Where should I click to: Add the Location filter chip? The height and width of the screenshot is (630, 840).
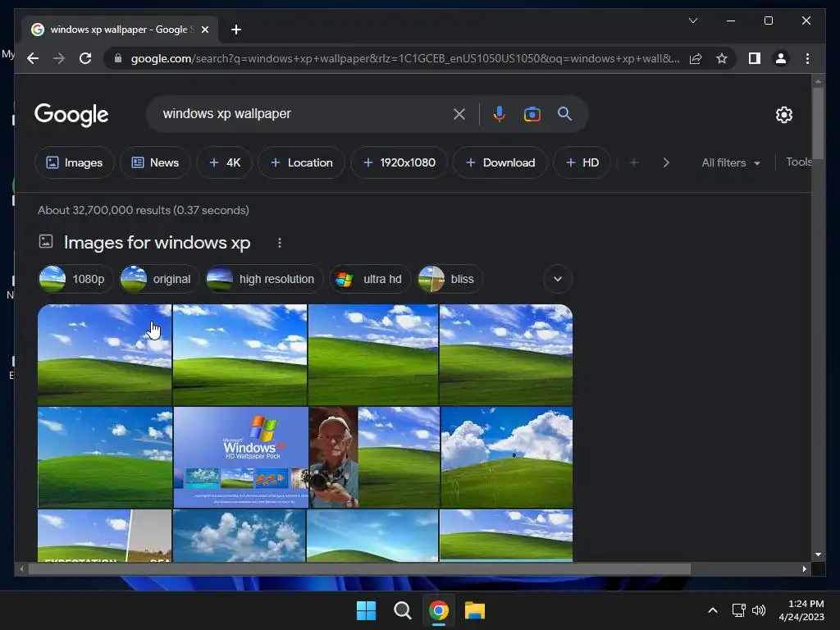click(x=302, y=162)
